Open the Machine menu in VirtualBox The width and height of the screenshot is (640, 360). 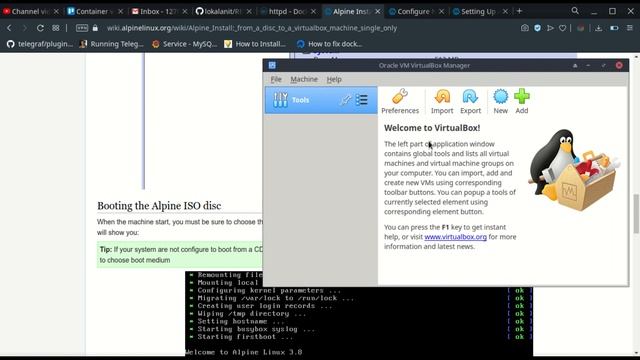304,79
